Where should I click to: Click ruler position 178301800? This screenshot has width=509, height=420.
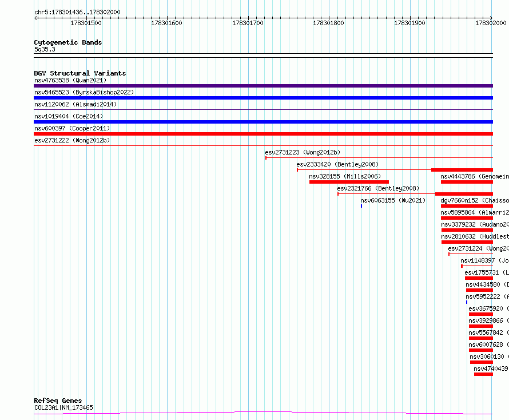pyautogui.click(x=328, y=23)
